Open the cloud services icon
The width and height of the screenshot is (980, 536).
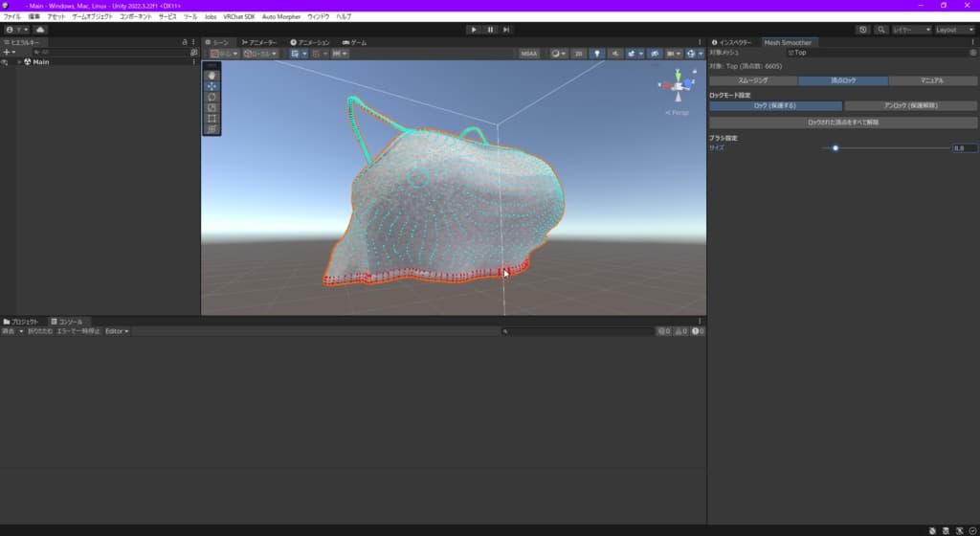pyautogui.click(x=40, y=30)
